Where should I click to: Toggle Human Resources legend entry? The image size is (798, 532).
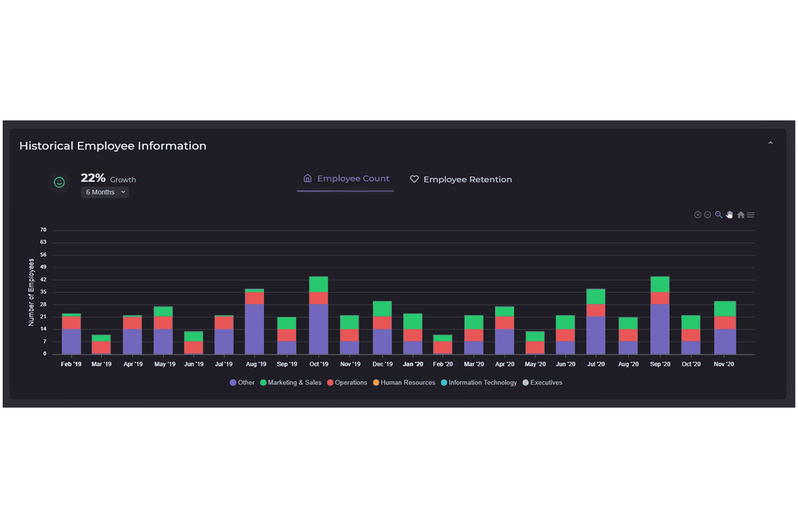click(x=404, y=383)
